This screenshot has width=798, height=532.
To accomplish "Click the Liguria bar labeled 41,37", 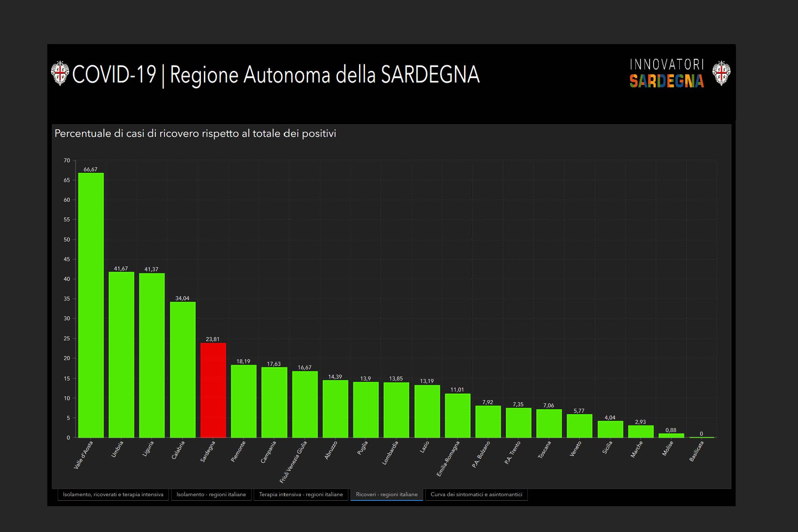I will pyautogui.click(x=152, y=355).
